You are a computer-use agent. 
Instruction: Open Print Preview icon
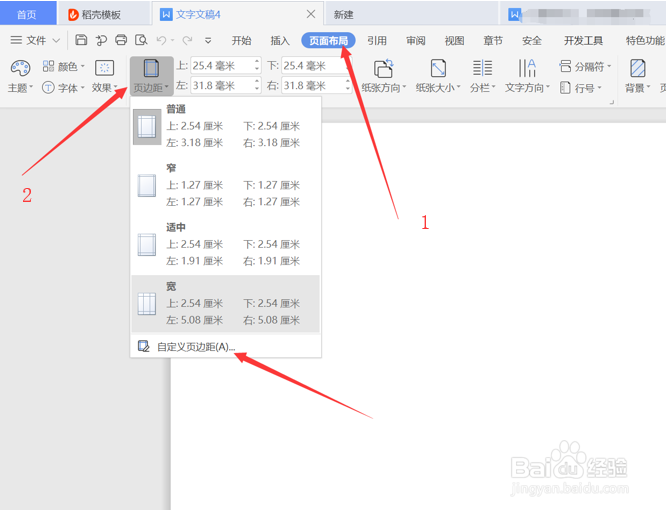141,40
